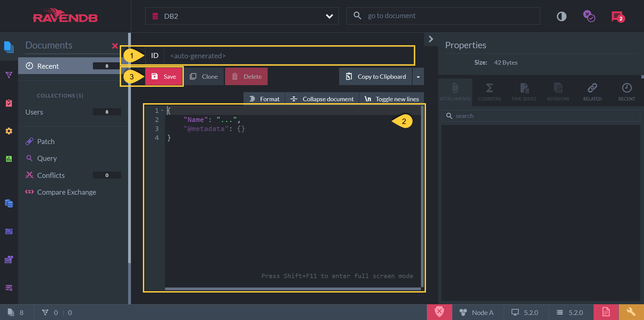Screen dimensions: 644x320
Task: Click the go to document search box
Action: click(x=443, y=16)
